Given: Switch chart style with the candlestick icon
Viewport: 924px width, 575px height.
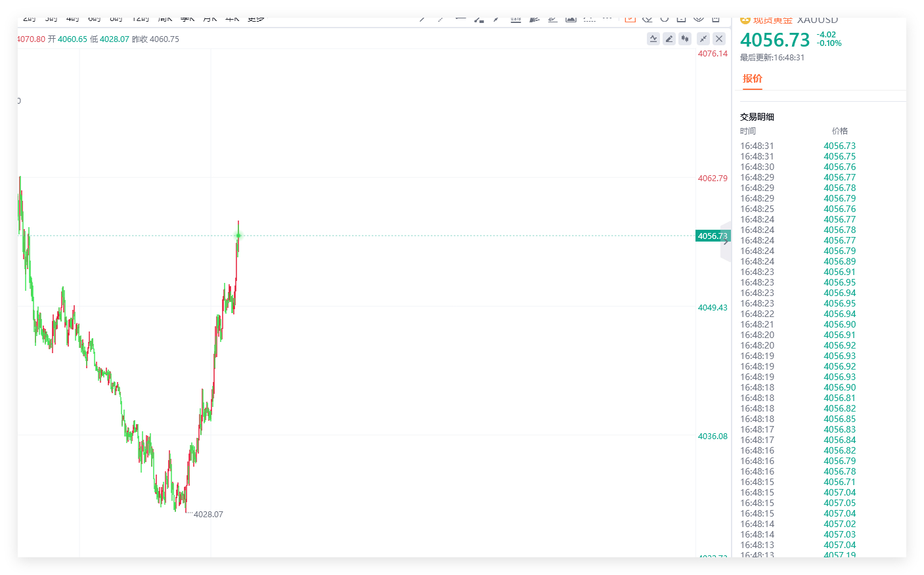Looking at the screenshot, I should pos(685,39).
